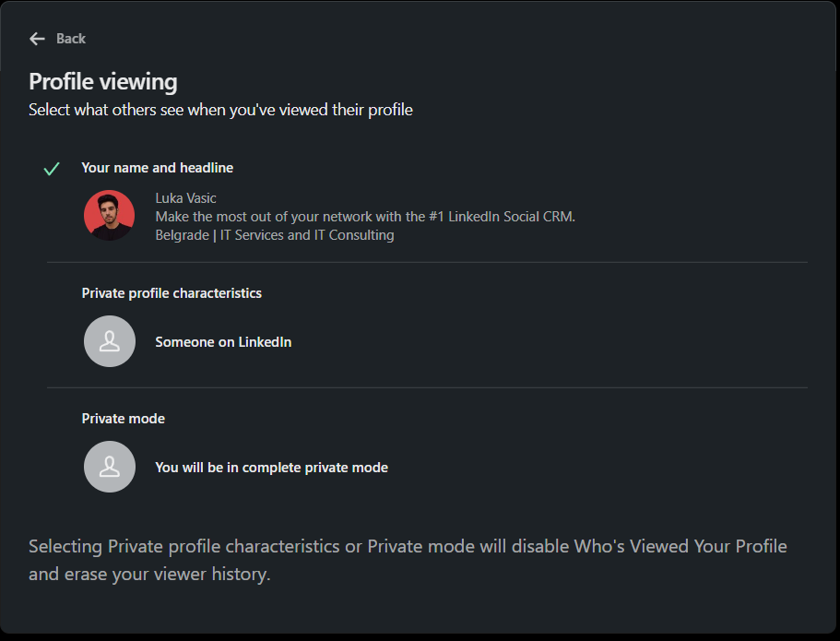Click the gray avatar beside complete private mode
This screenshot has width=840, height=641.
click(x=109, y=467)
